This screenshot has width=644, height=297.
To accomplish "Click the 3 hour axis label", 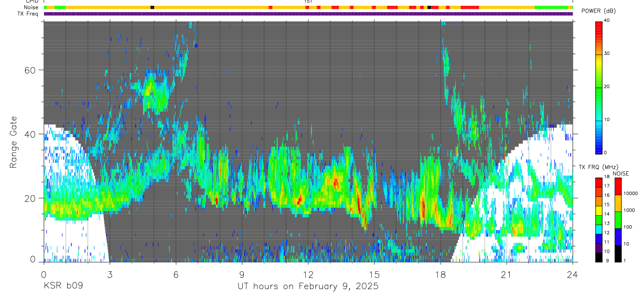I will [110, 274].
